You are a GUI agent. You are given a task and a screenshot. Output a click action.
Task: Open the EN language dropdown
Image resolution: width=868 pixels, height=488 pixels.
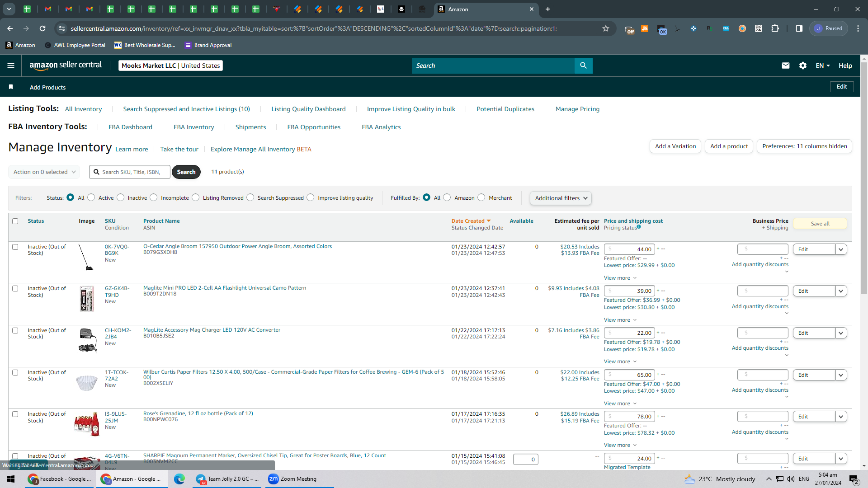coord(823,66)
